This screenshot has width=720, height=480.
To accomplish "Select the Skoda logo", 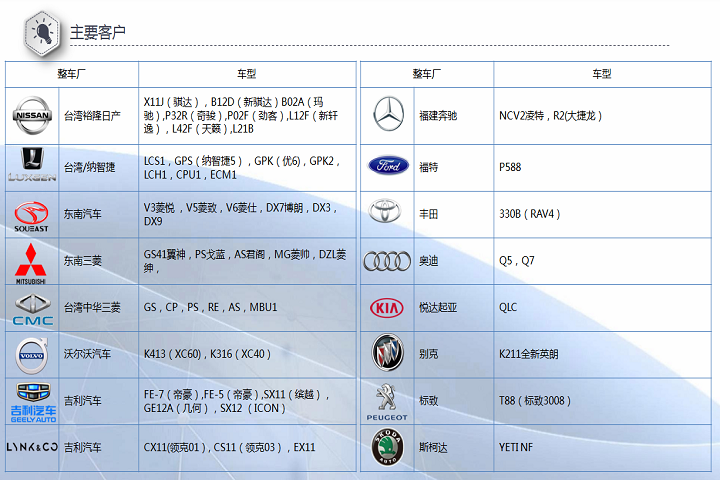I will click(x=387, y=448).
